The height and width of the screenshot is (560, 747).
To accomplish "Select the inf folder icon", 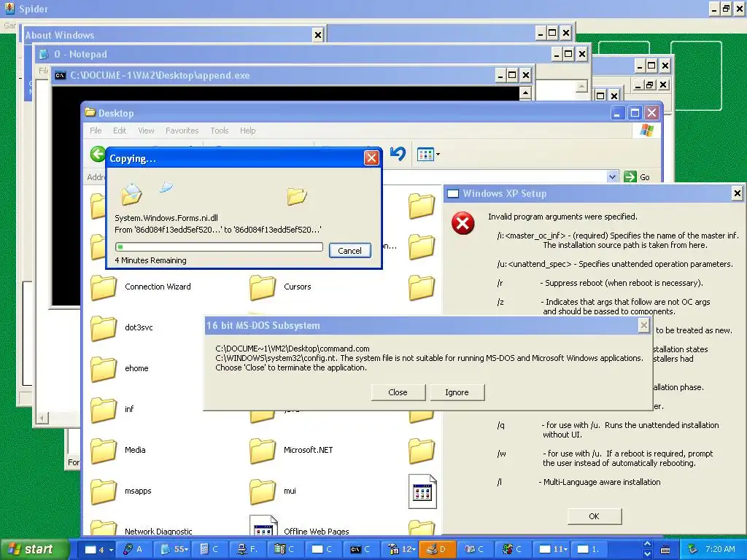I will 104,410.
